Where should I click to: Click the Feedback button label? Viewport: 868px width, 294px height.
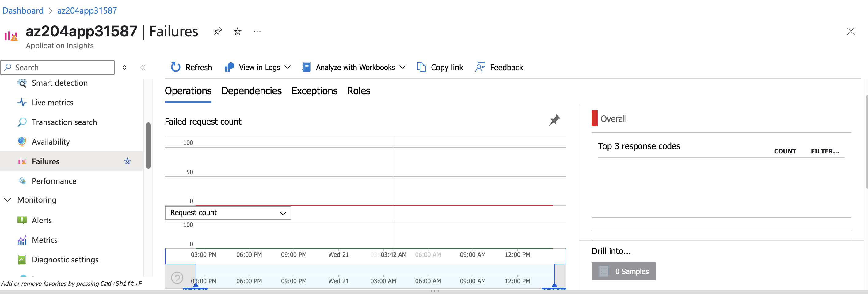click(506, 68)
